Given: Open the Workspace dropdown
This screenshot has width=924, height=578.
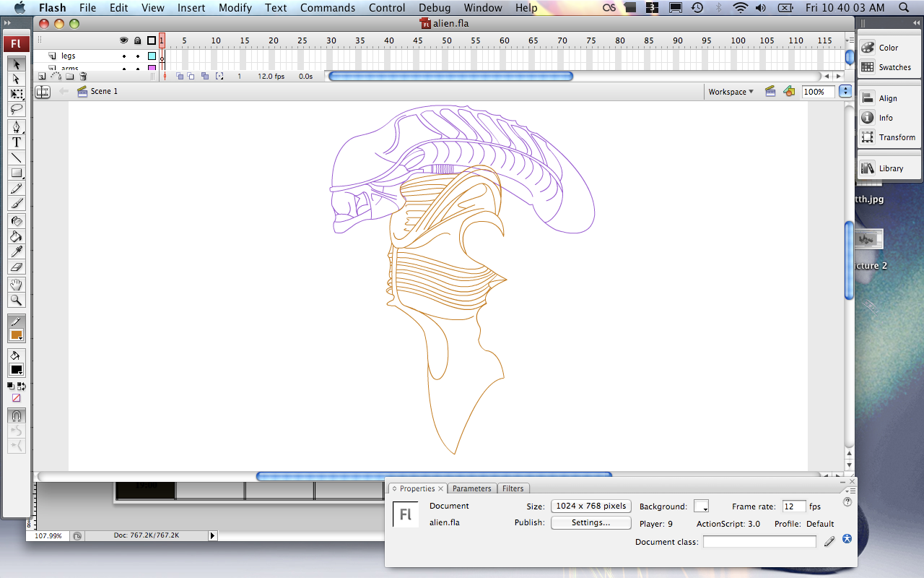Looking at the screenshot, I should (731, 92).
